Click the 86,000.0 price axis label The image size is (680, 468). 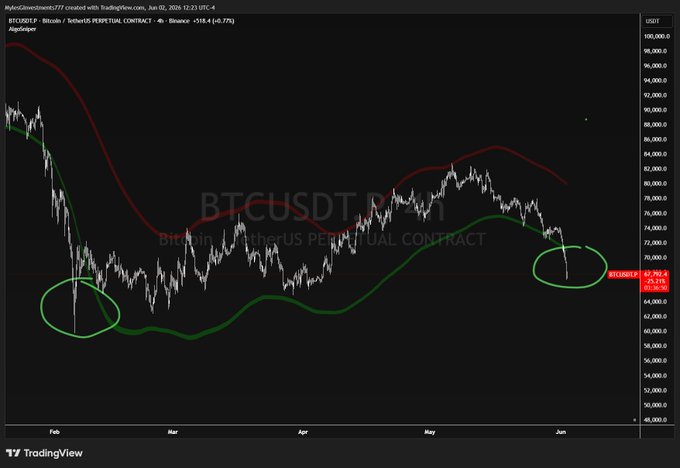tap(656, 140)
